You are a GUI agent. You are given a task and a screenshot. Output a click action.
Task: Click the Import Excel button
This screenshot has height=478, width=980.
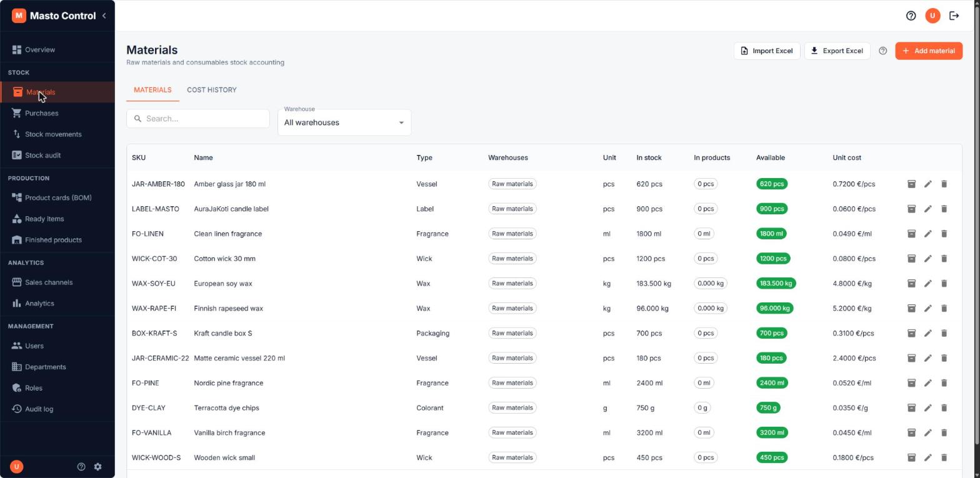click(x=767, y=51)
